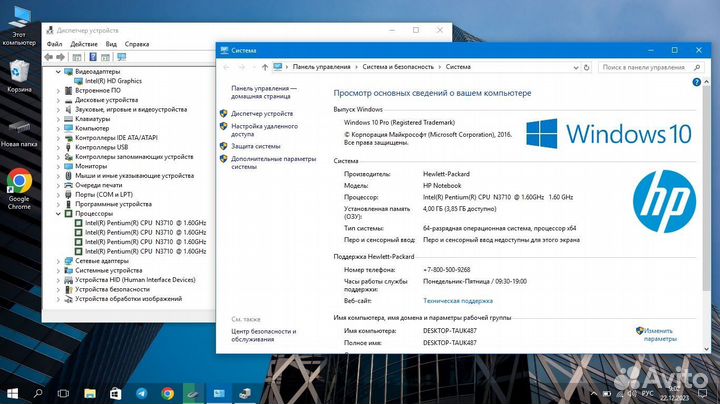Open Защита системы link
This screenshot has height=404, width=720.
[256, 146]
